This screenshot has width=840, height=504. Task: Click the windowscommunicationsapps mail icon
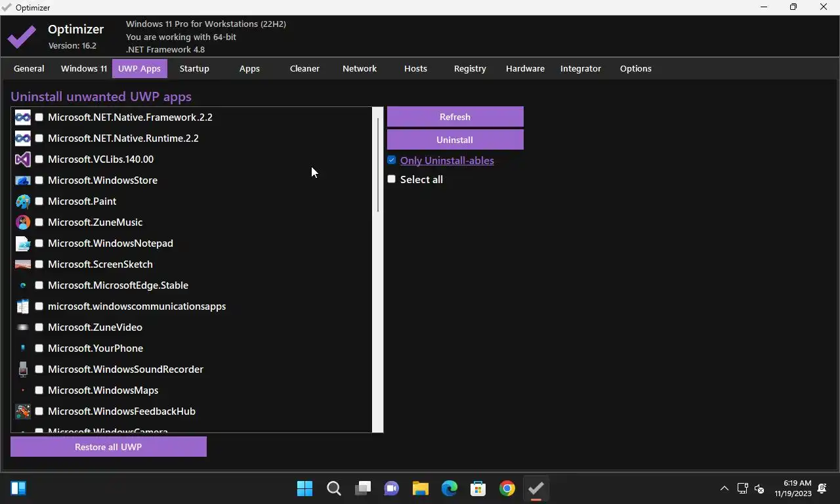[23, 306]
